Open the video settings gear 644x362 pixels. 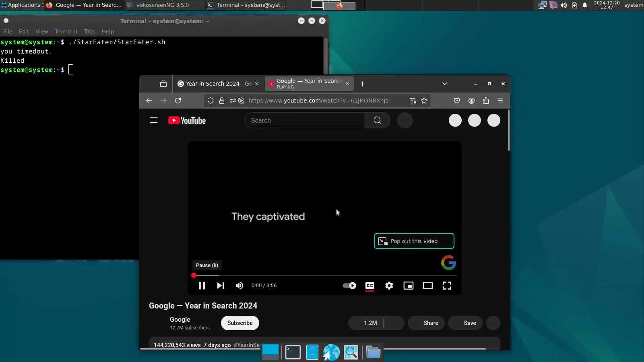tap(389, 286)
